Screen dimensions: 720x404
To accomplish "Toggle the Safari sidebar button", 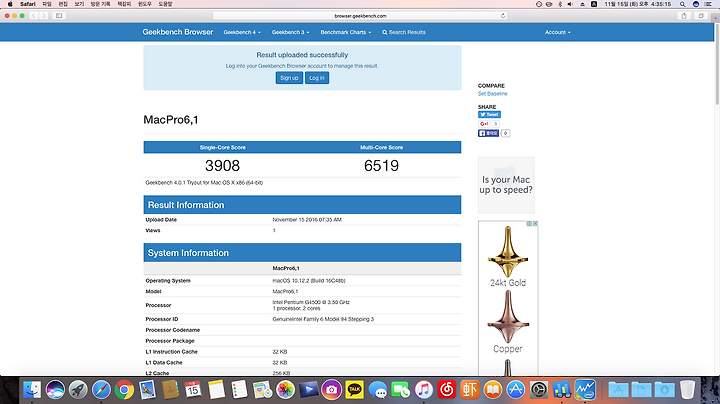I will pos(59,16).
